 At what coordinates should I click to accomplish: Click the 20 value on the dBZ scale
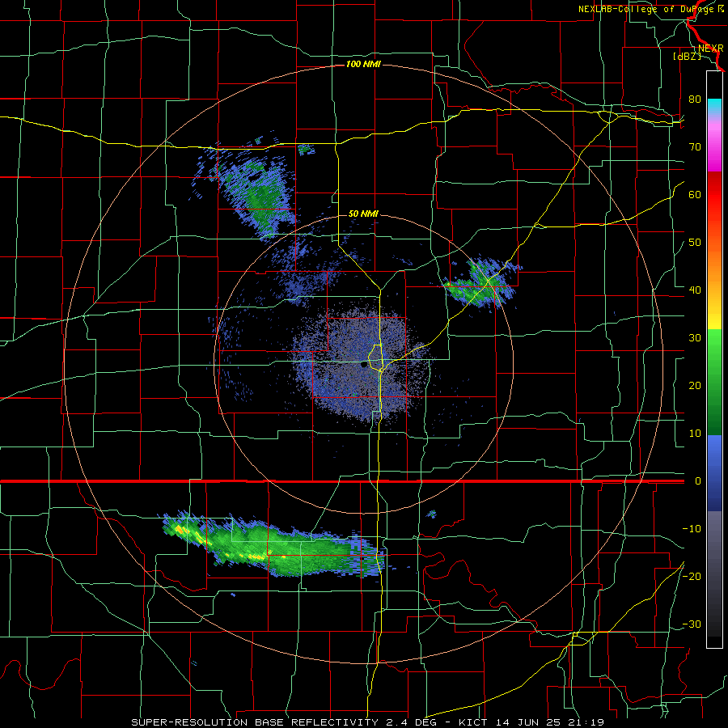tap(695, 386)
